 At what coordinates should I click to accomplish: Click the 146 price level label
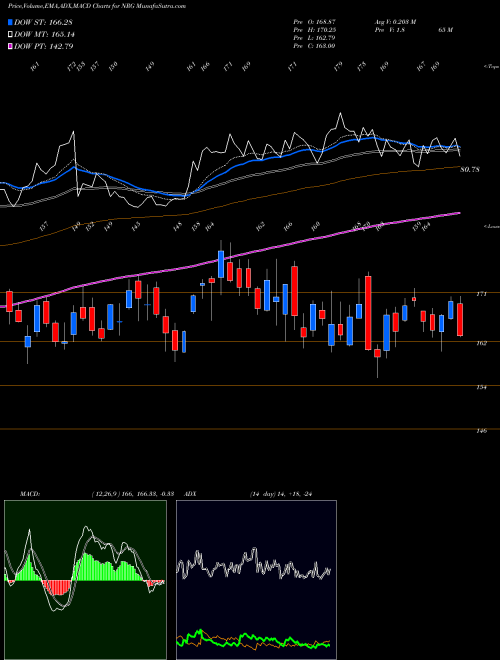tap(481, 431)
